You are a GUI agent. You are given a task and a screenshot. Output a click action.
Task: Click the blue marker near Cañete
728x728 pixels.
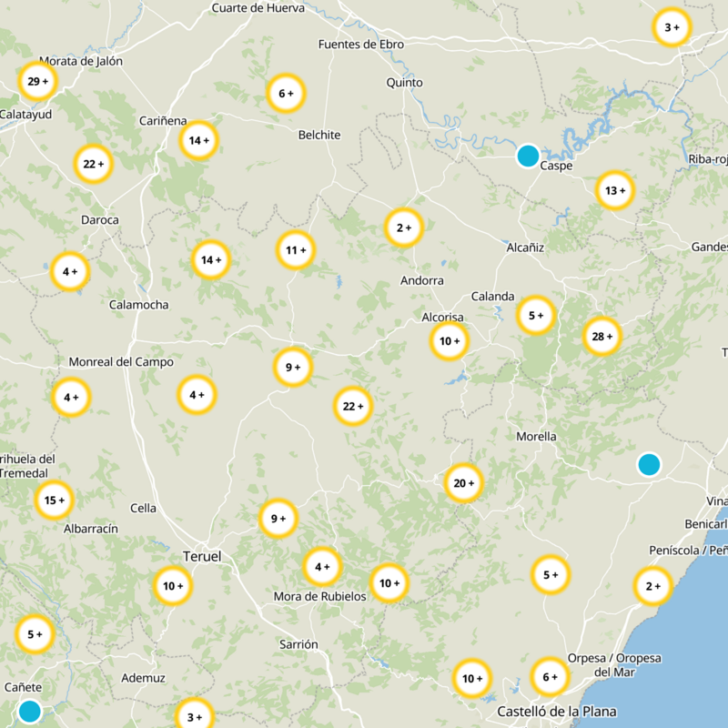tap(30, 711)
